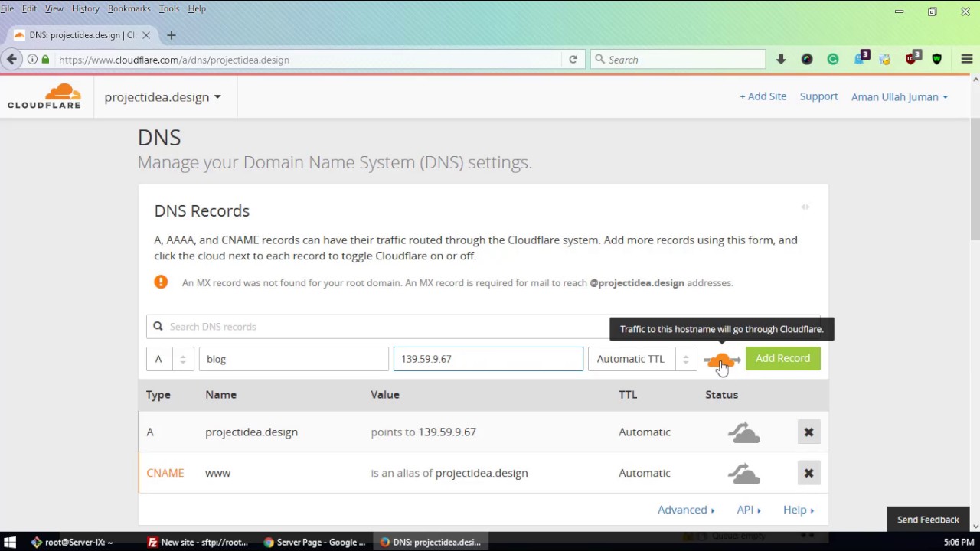This screenshot has width=980, height=551.
Task: Click the blue extension icon with badge 3
Action: (861, 58)
